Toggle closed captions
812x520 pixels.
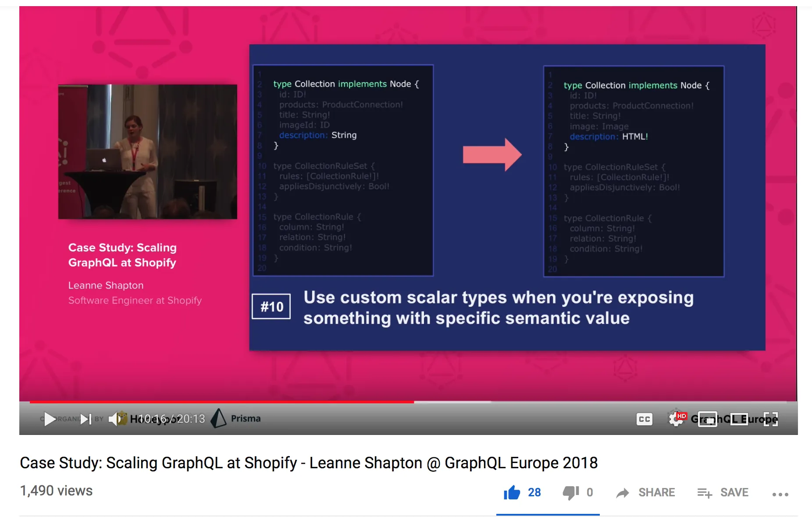644,419
